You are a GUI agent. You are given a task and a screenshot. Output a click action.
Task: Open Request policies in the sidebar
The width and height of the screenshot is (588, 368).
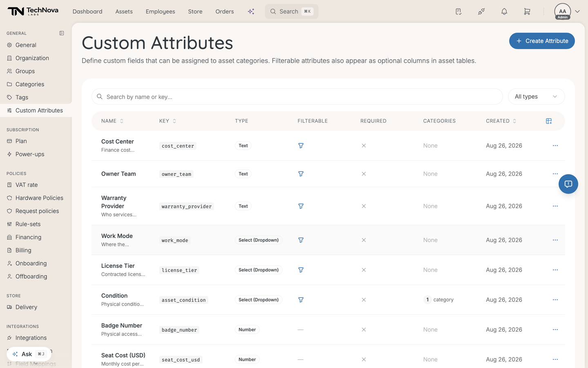tap(36, 211)
